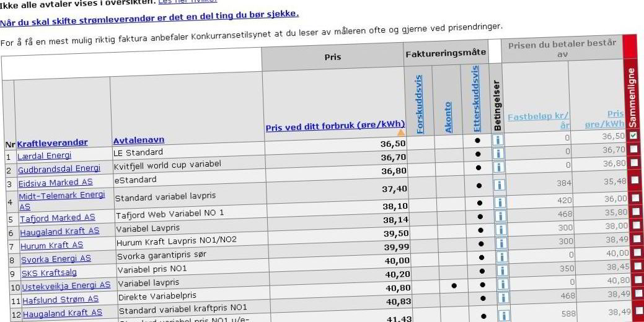This screenshot has height=322, width=644.
Task: Click the bold price value 40,83
Action: click(x=397, y=302)
